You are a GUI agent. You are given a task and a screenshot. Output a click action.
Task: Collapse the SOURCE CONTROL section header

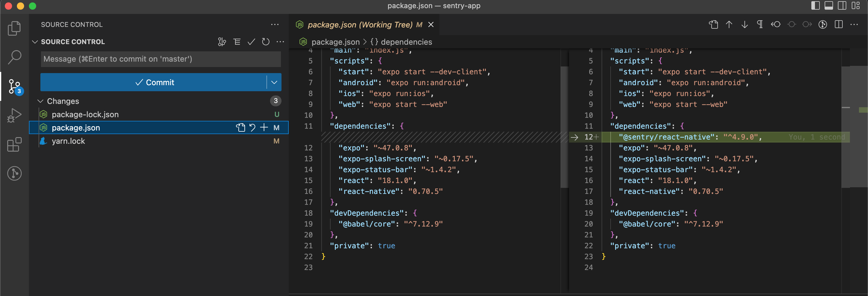[35, 42]
